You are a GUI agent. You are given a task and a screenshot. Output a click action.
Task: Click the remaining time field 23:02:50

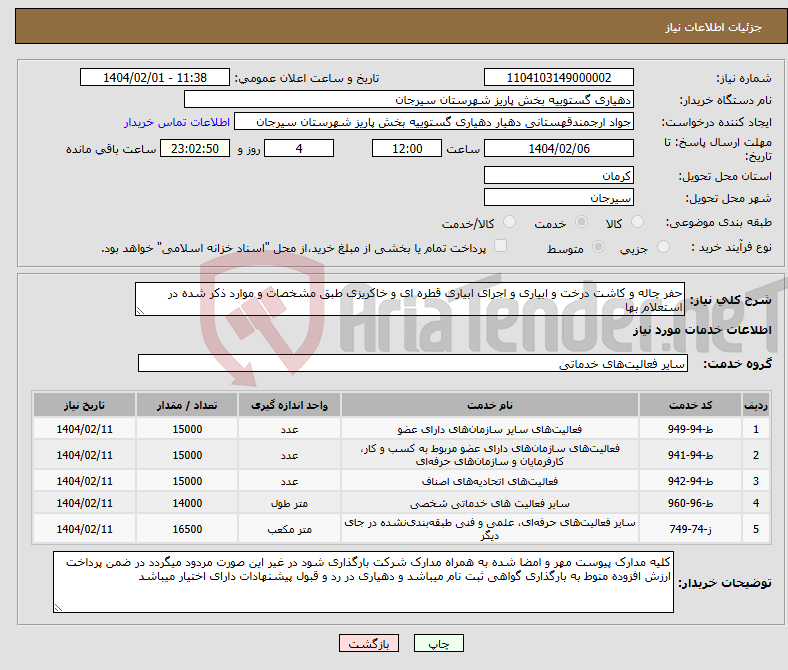[x=195, y=148]
